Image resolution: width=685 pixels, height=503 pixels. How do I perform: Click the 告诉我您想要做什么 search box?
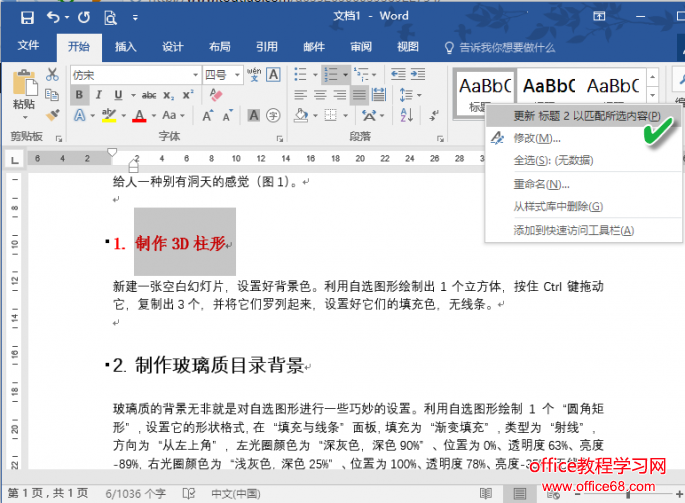point(505,46)
